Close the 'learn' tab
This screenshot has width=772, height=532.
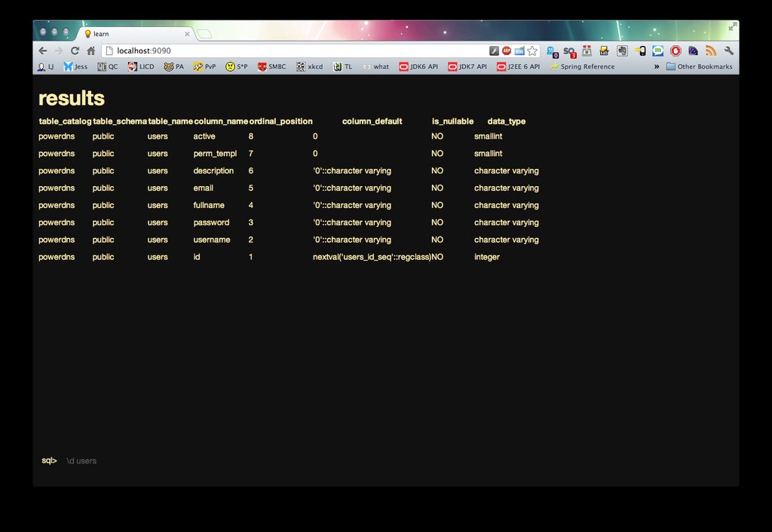(x=187, y=34)
